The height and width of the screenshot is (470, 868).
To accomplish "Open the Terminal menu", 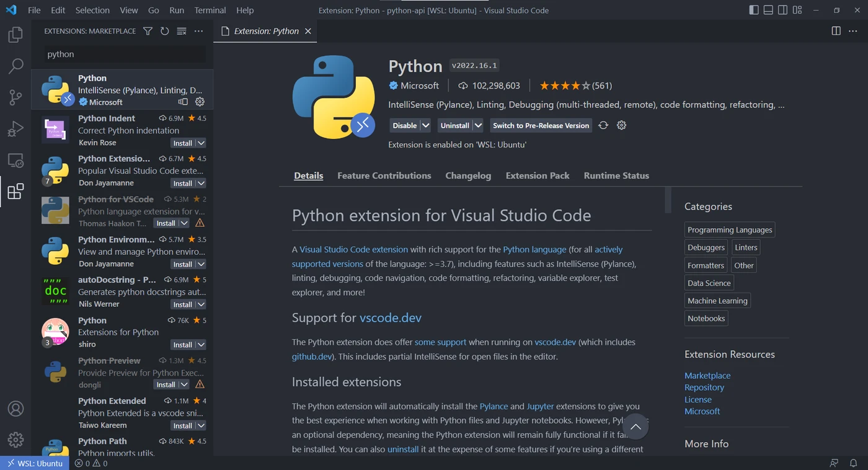I will [210, 10].
